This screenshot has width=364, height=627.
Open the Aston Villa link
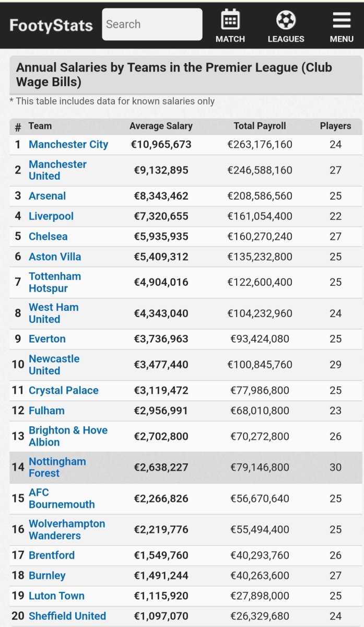coord(55,257)
